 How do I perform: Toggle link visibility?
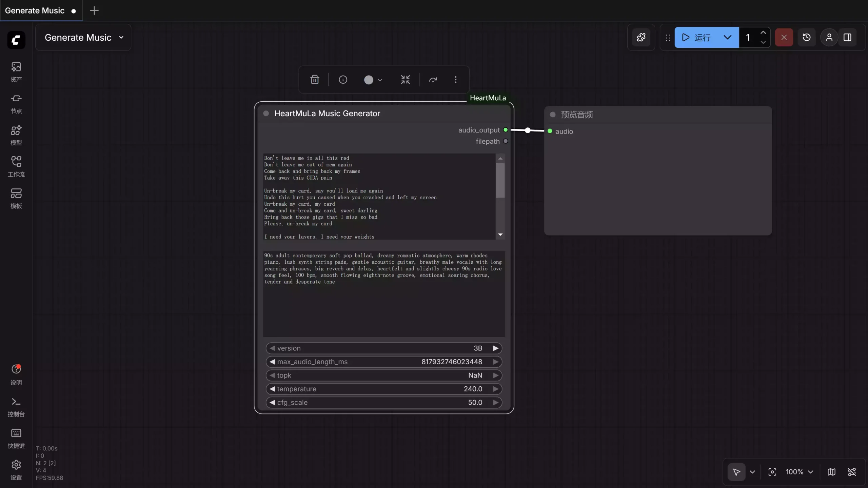point(852,472)
